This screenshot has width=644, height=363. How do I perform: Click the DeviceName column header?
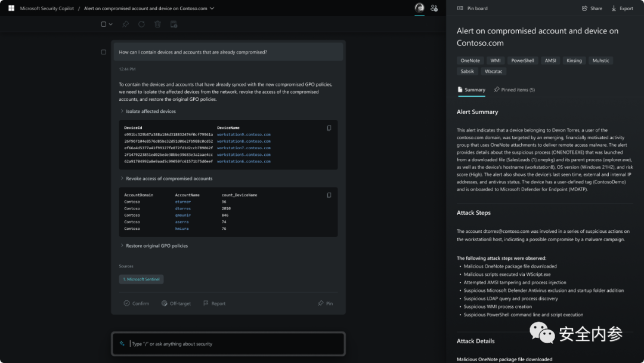(x=228, y=128)
